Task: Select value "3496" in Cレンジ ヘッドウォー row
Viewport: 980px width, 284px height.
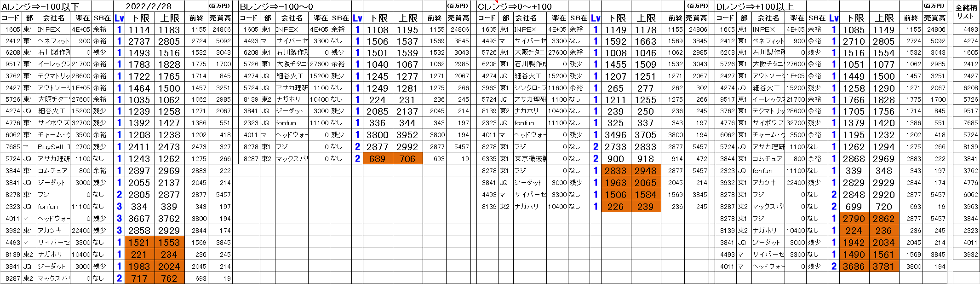Action: [616, 135]
